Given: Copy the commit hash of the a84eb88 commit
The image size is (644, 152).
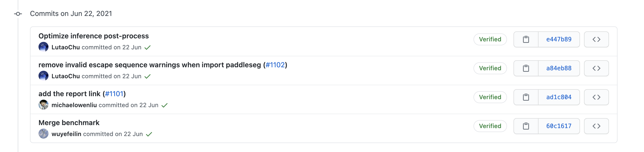Looking at the screenshot, I should [526, 68].
